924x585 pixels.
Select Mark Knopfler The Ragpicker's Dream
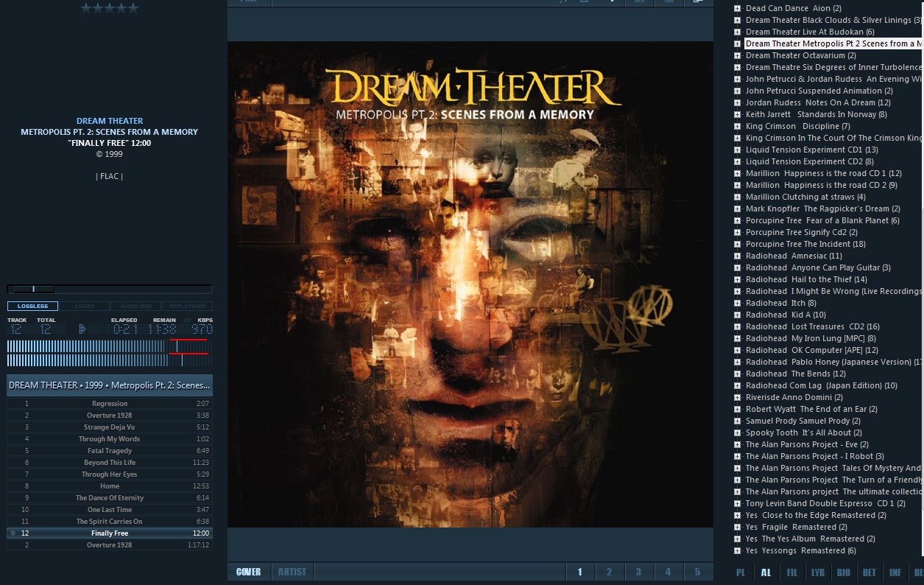(x=822, y=209)
